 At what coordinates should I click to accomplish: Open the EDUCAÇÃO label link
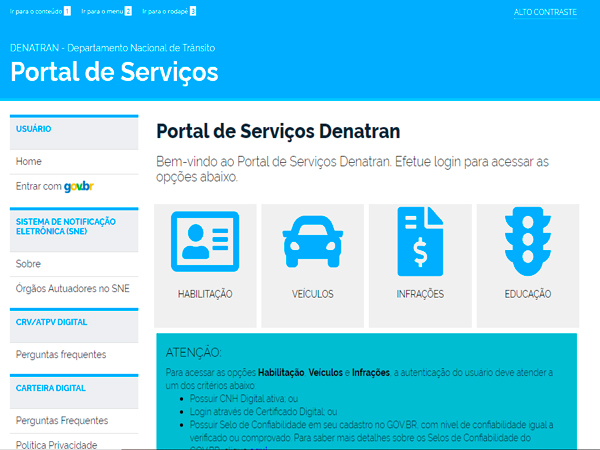528,294
